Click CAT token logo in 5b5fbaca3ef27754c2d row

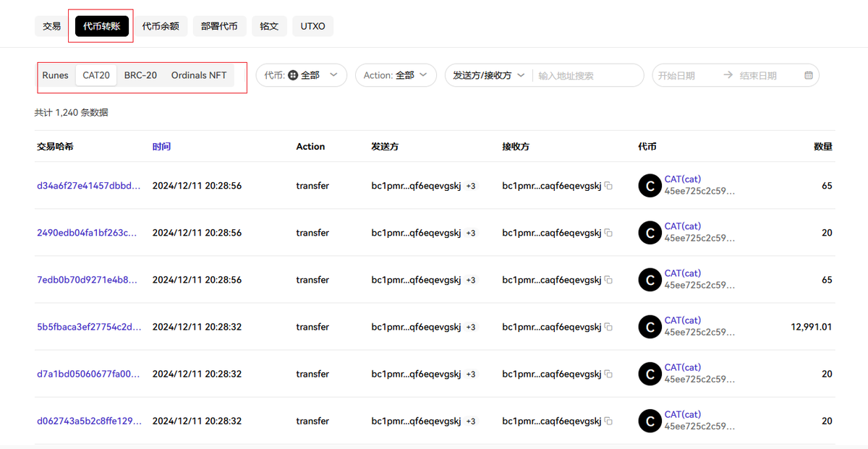point(650,327)
